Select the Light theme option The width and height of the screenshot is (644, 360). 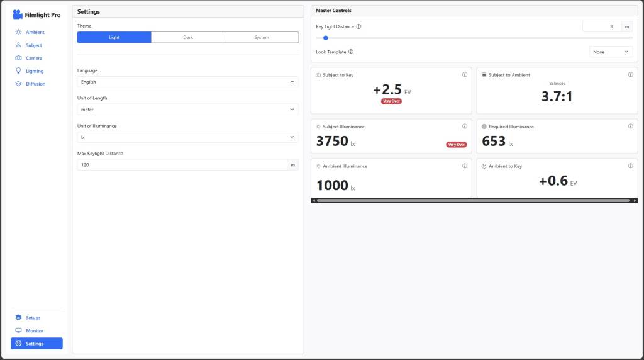click(114, 37)
